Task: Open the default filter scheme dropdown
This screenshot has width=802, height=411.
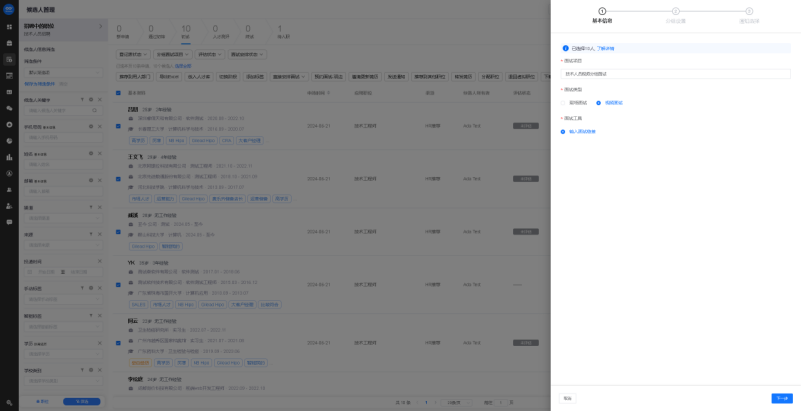Action: click(63, 73)
